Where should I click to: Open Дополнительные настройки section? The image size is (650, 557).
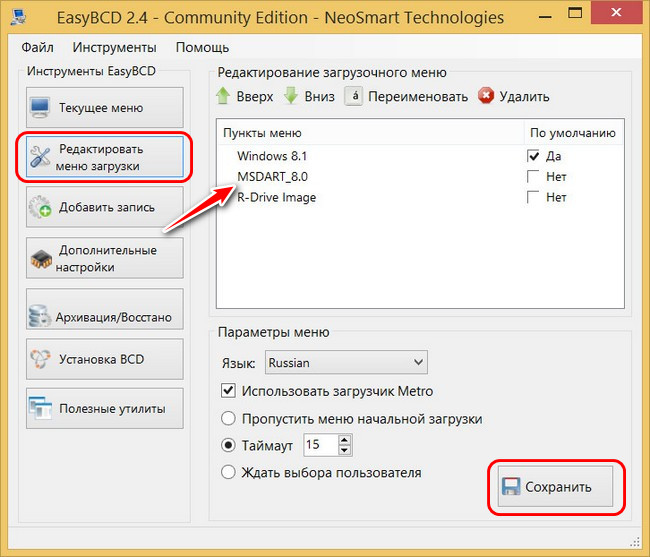(105, 258)
